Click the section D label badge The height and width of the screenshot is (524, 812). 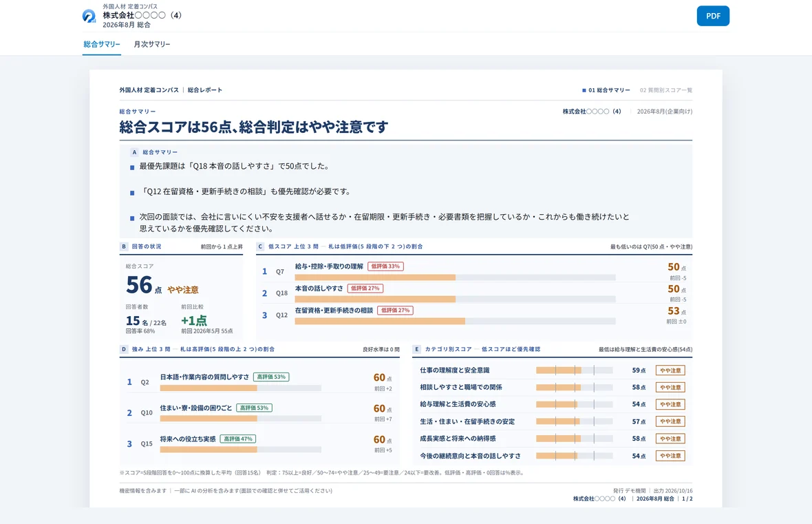[123, 349]
